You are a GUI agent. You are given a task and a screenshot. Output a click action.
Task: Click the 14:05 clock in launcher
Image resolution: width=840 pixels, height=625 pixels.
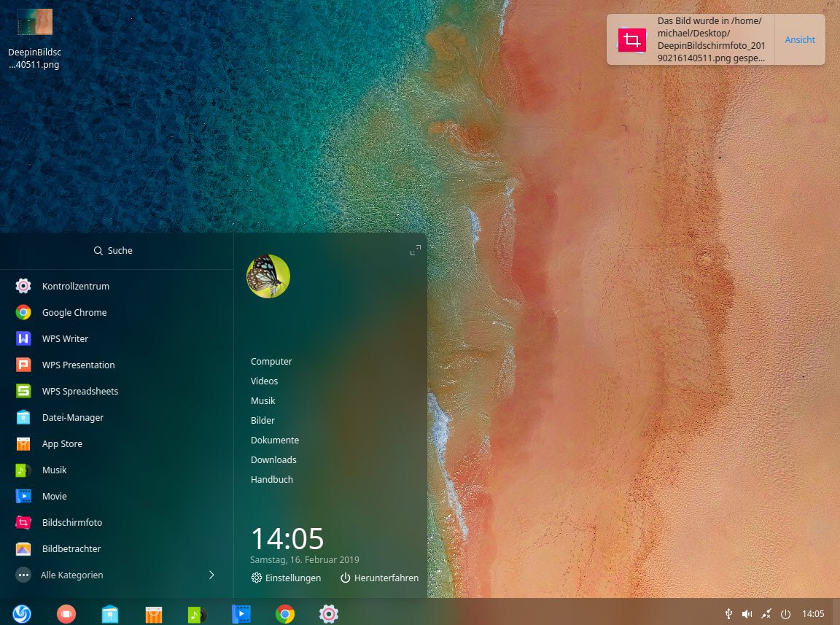point(287,538)
